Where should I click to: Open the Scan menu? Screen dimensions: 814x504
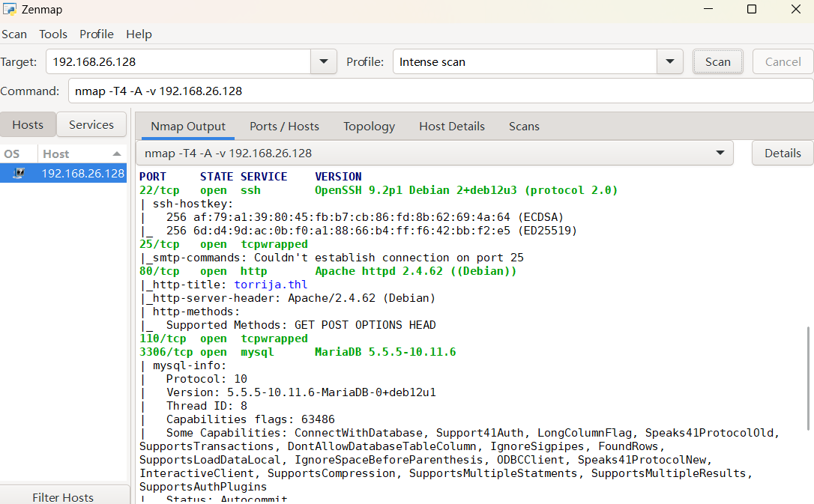pyautogui.click(x=14, y=34)
